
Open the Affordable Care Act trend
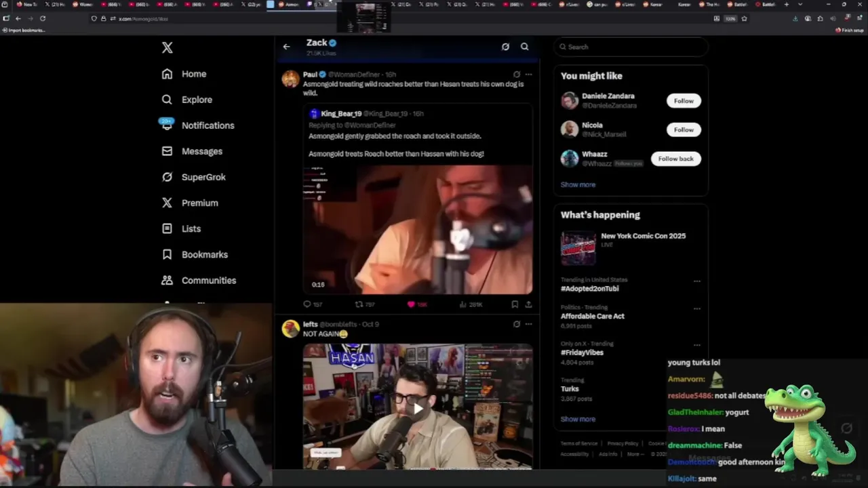(x=592, y=316)
